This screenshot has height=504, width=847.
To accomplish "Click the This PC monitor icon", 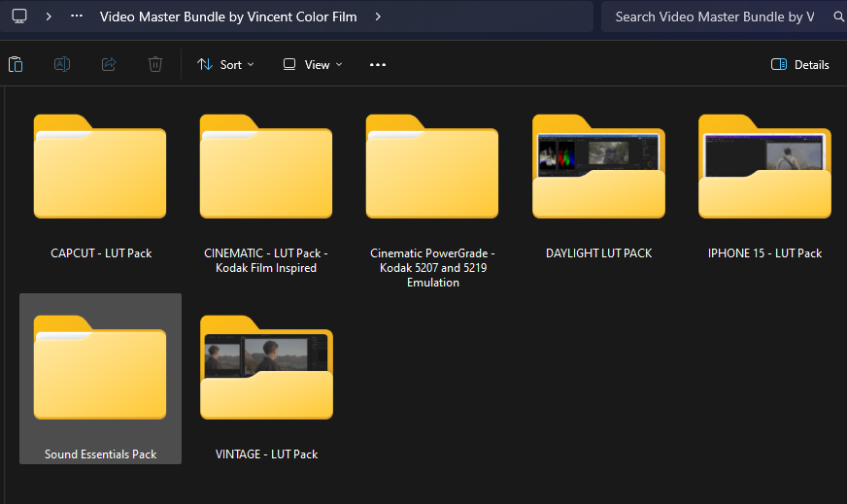I will coord(19,17).
